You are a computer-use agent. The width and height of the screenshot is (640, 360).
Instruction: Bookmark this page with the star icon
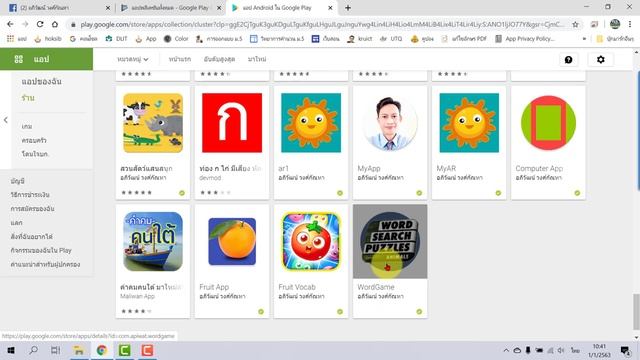tap(576, 24)
